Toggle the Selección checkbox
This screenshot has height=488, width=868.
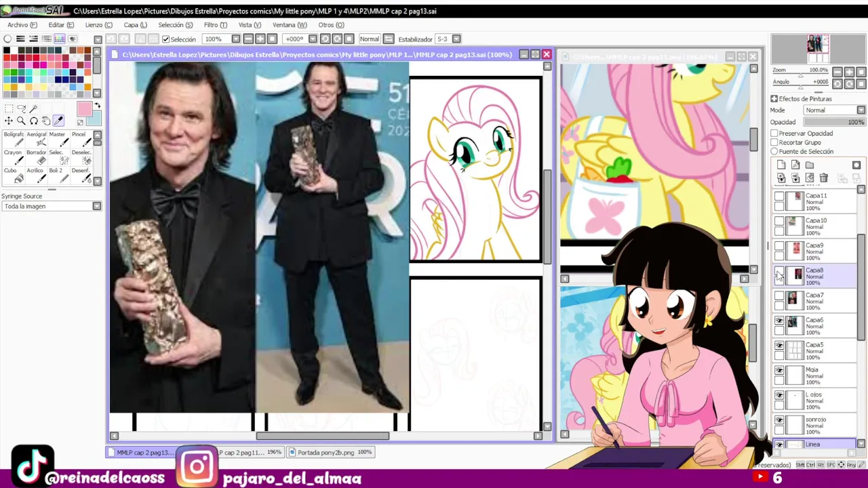click(166, 39)
